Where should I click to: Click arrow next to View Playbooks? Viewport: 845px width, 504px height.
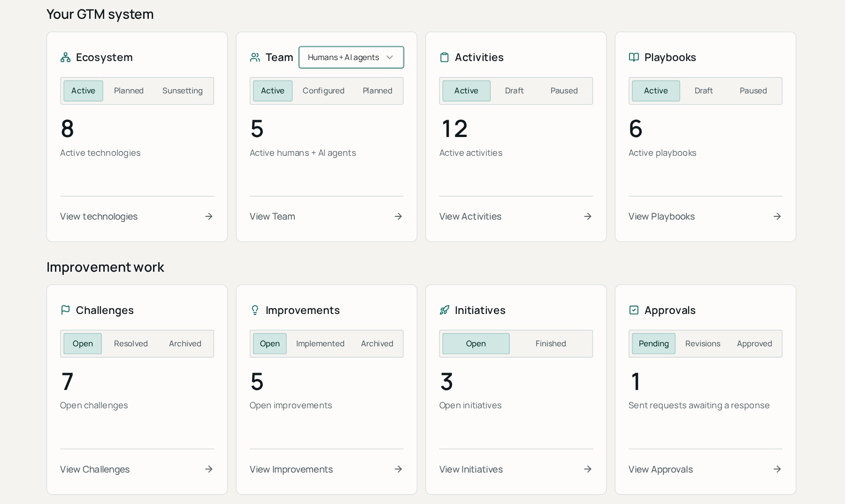point(777,216)
